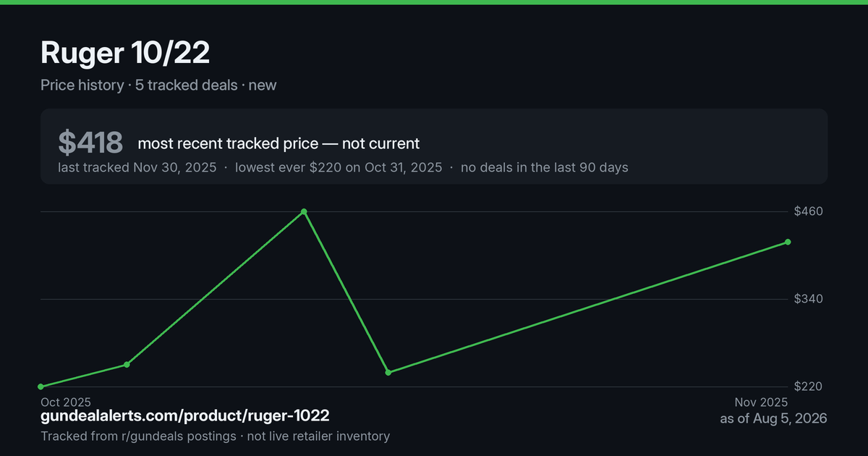Select the last data point near $418
This screenshot has height=456, width=868.
pos(788,242)
